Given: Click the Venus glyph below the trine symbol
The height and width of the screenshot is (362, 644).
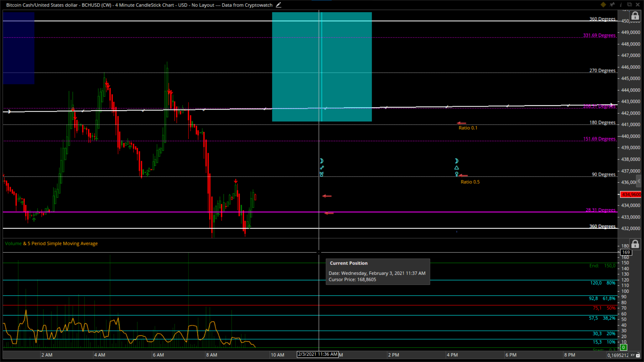Looking at the screenshot, I should [x=457, y=174].
